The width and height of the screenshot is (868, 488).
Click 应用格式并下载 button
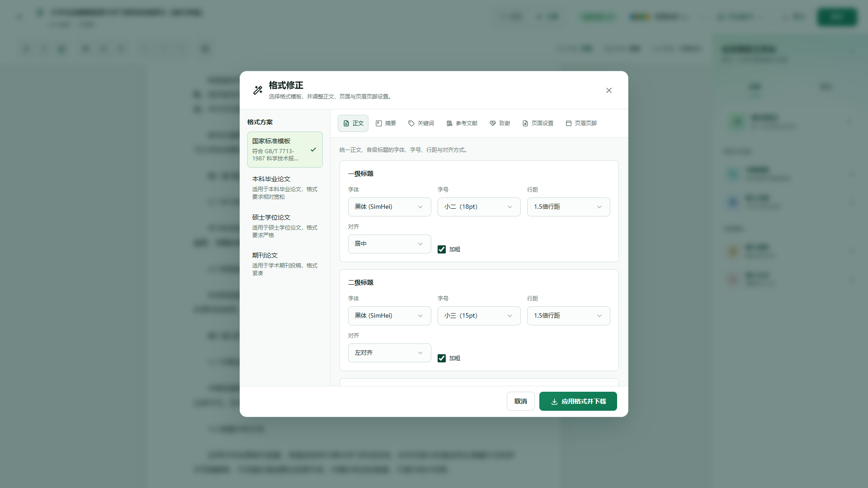click(578, 401)
